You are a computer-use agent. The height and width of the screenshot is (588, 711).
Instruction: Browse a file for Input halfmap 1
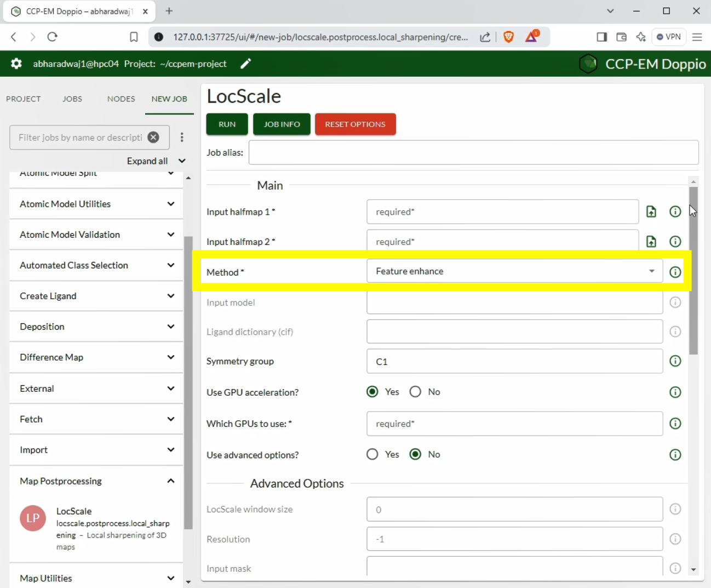coord(651,212)
